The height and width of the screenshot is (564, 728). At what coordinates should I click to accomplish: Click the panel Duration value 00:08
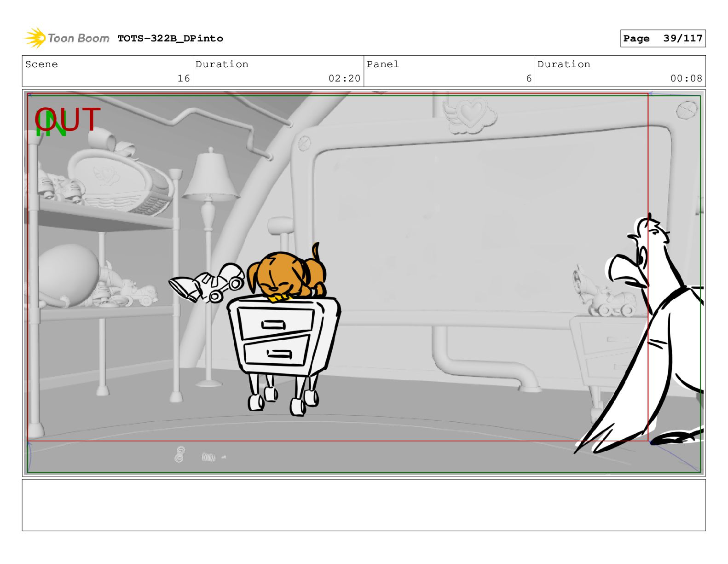(x=686, y=79)
